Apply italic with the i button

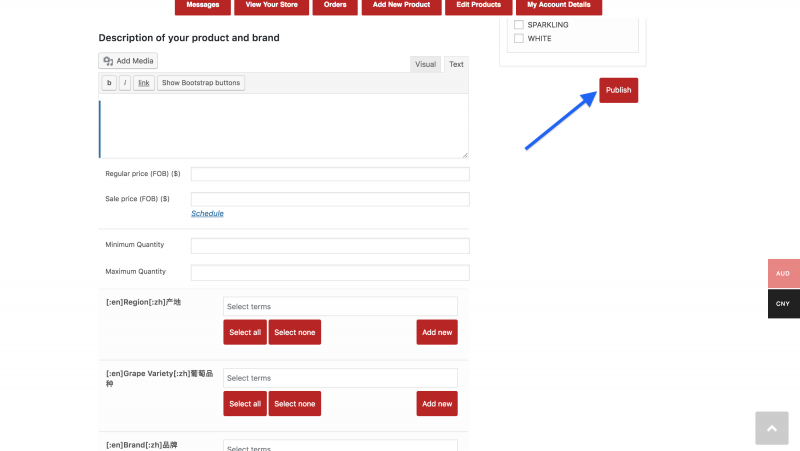[125, 83]
